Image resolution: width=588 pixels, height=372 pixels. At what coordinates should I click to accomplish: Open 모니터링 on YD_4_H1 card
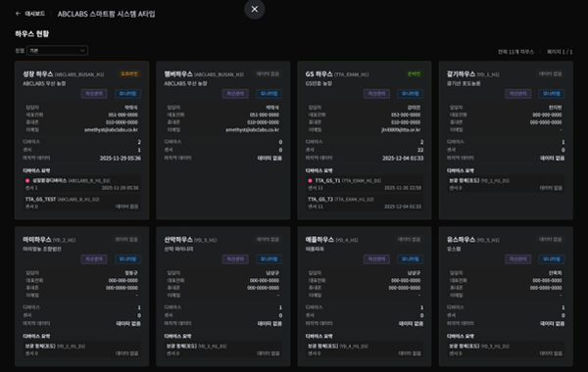coord(411,259)
